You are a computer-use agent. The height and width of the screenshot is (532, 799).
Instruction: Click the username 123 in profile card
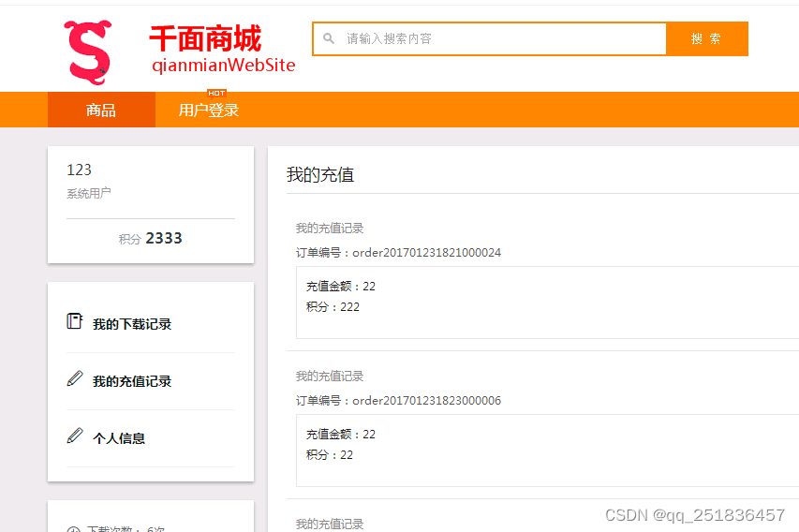pos(79,170)
